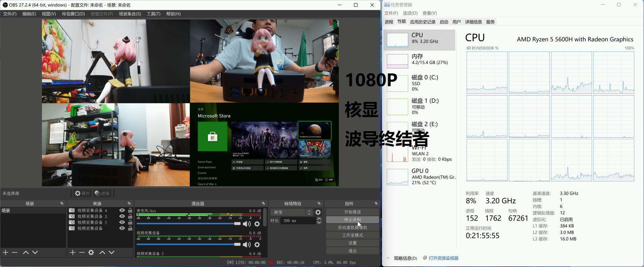The height and width of the screenshot is (267, 644).
Task: Toggle the lock on 视频采集设备 4
Action: (x=130, y=210)
